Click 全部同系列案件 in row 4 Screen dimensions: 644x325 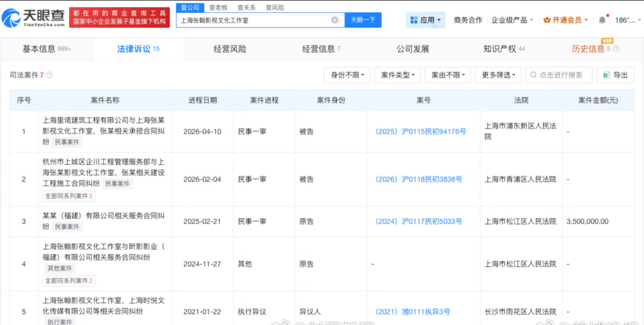69,281
